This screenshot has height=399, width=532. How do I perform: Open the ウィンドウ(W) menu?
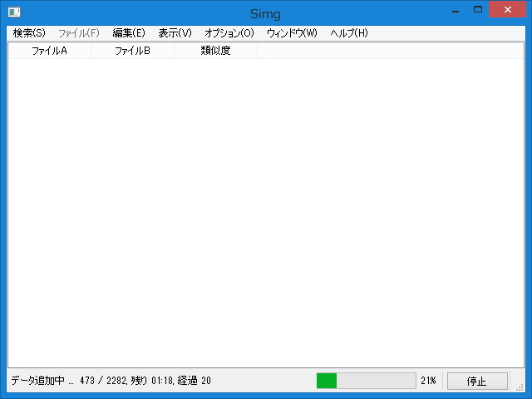pos(292,33)
